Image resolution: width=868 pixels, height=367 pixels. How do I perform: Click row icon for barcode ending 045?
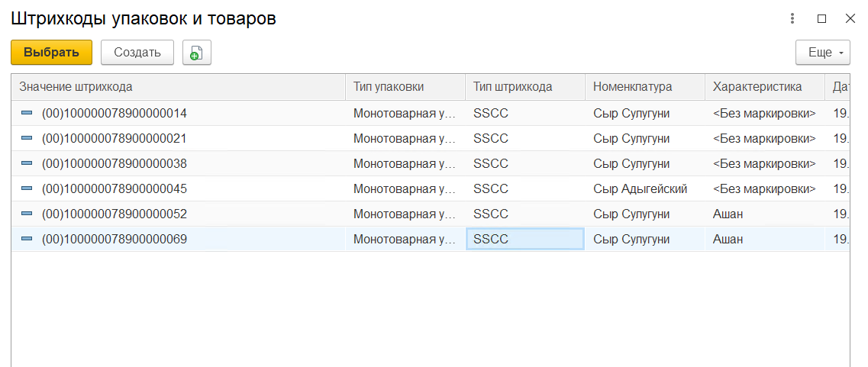tap(27, 188)
